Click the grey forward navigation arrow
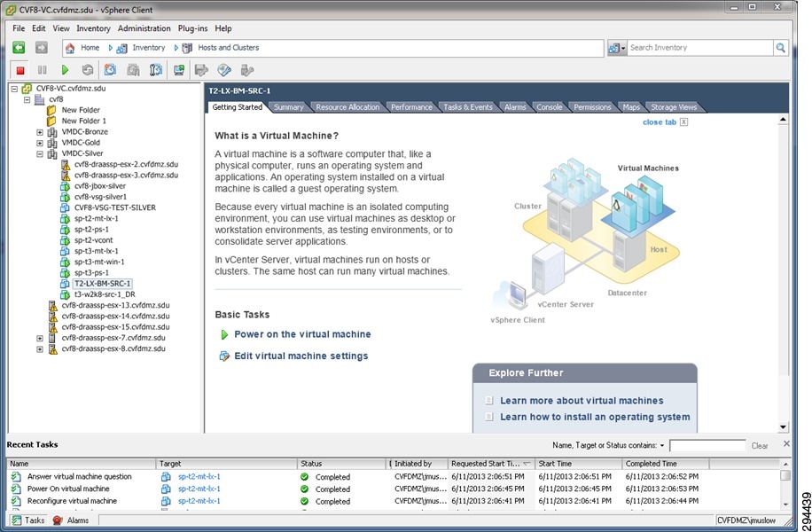Viewport: 812px width, 532px height. point(42,48)
